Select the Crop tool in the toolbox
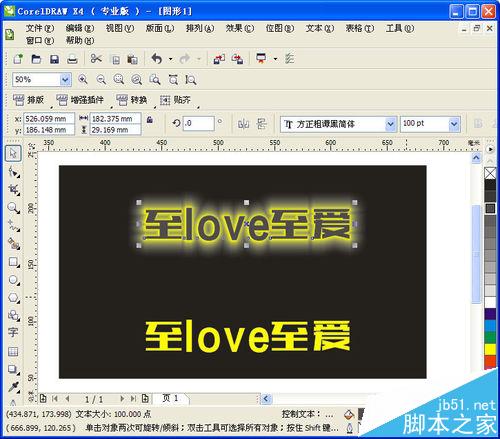This screenshot has width=500, height=439. (x=14, y=189)
